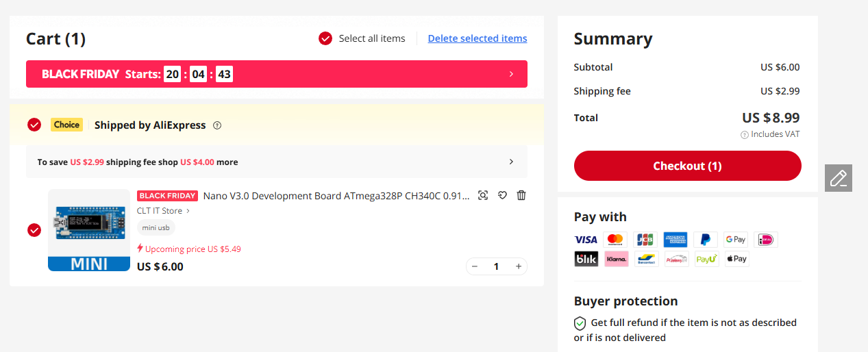Select Google Pay payment icon
868x352 pixels.
[735, 240]
